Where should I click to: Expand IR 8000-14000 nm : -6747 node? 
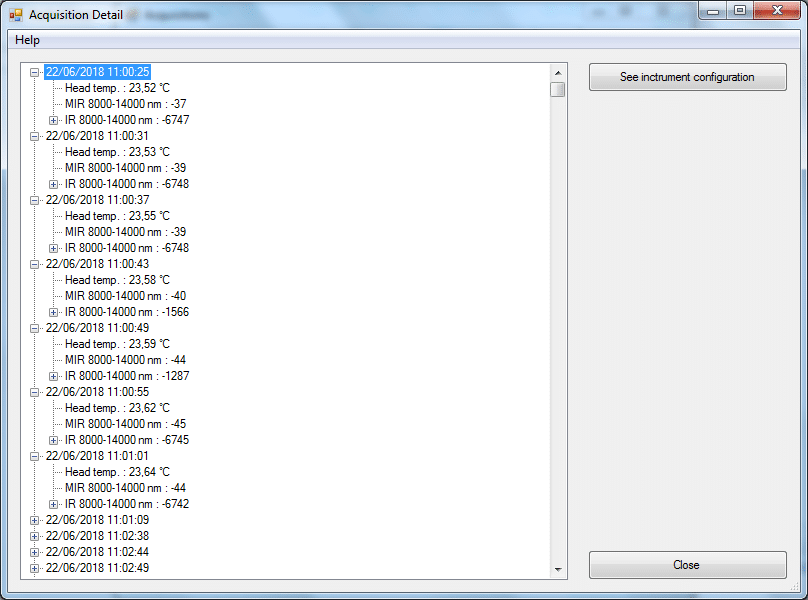pos(54,120)
